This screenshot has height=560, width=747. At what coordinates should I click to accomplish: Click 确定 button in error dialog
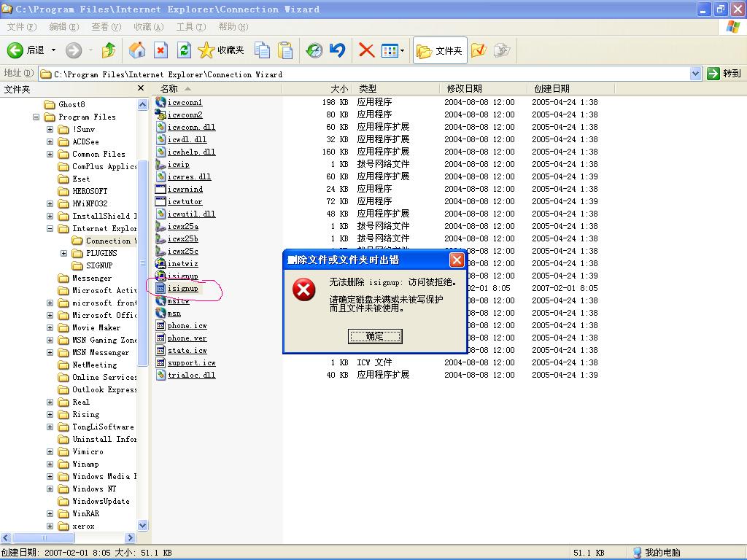pyautogui.click(x=375, y=336)
